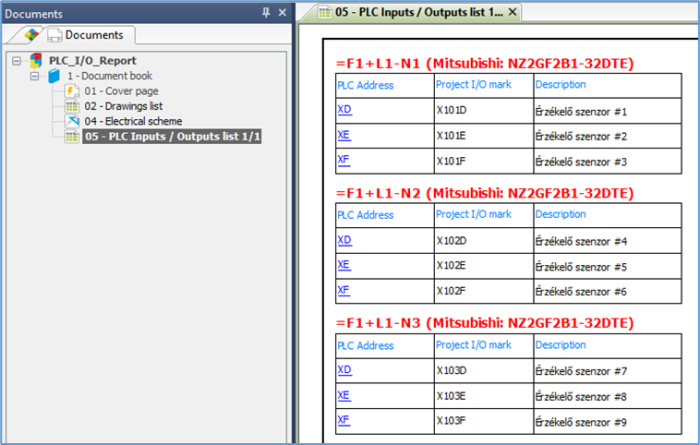Image resolution: width=700 pixels, height=445 pixels.
Task: Click description Érzékelő szenzor #7
Action: click(x=581, y=371)
